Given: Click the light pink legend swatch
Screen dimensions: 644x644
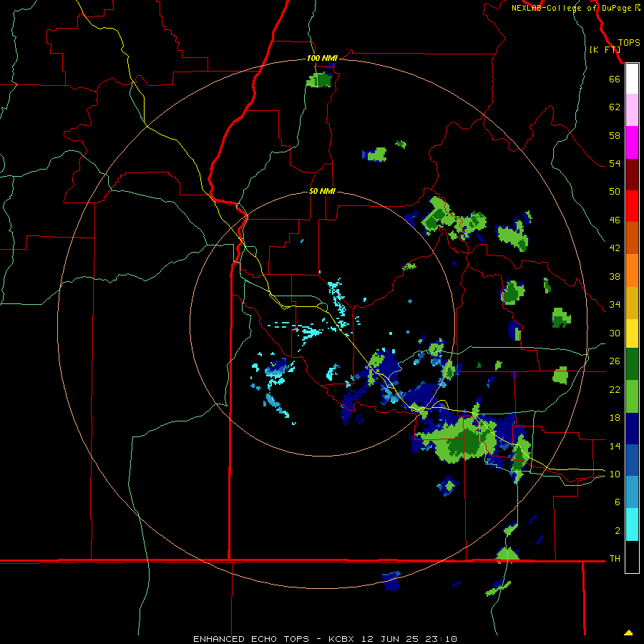Looking at the screenshot, I should tap(632, 109).
